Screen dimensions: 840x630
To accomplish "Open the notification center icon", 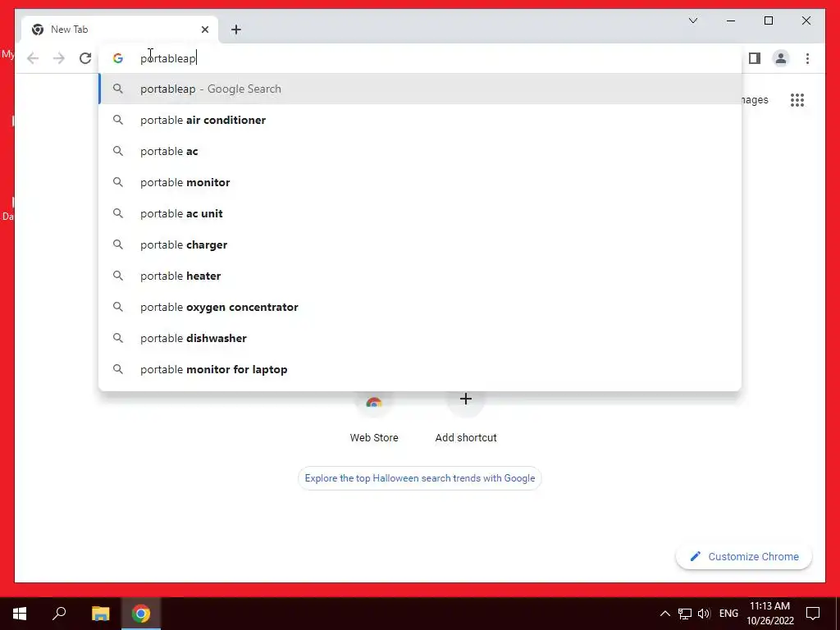I will pos(813,614).
